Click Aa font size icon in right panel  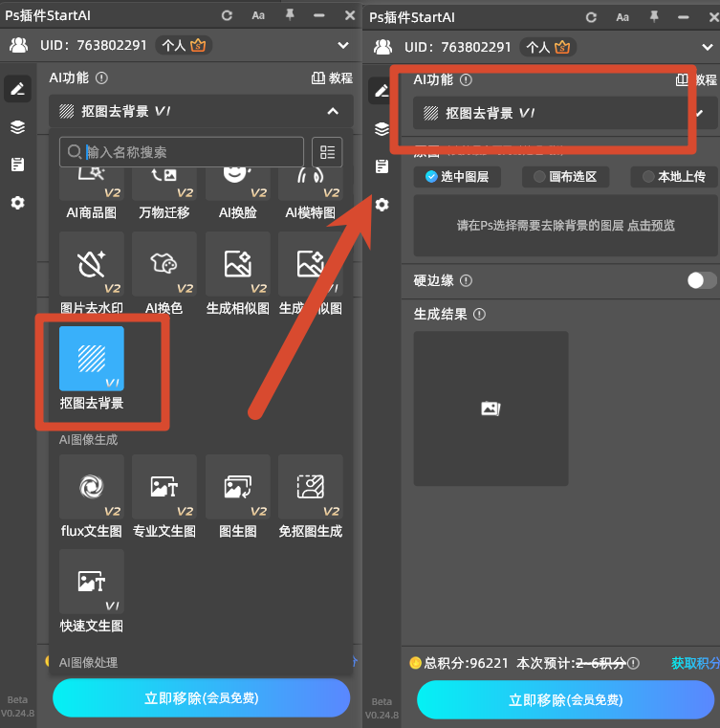click(622, 17)
